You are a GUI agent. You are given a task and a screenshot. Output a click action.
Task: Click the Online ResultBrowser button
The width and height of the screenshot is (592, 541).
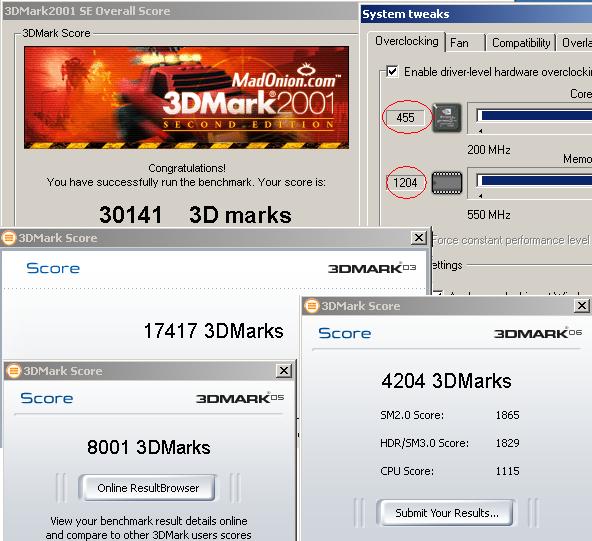pos(148,488)
